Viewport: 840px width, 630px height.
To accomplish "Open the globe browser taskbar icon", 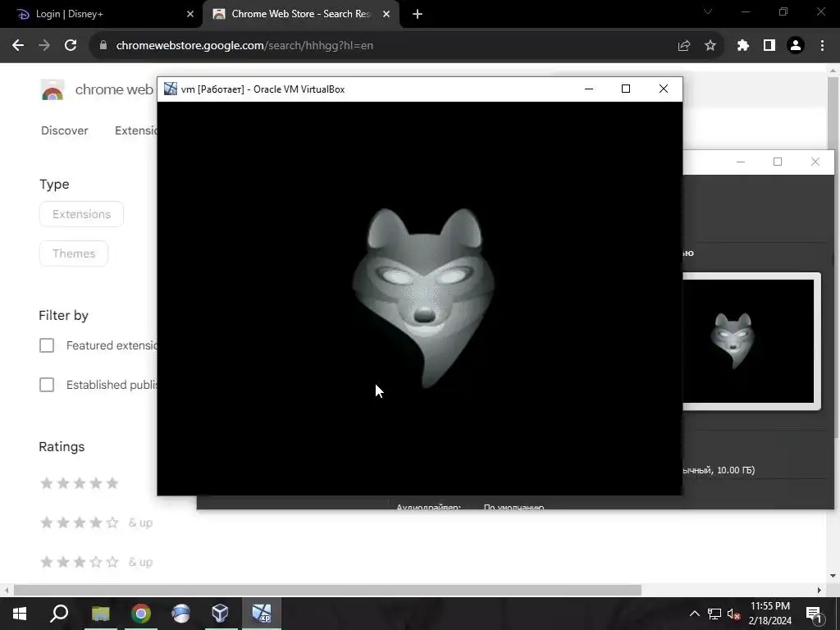I will [x=181, y=614].
